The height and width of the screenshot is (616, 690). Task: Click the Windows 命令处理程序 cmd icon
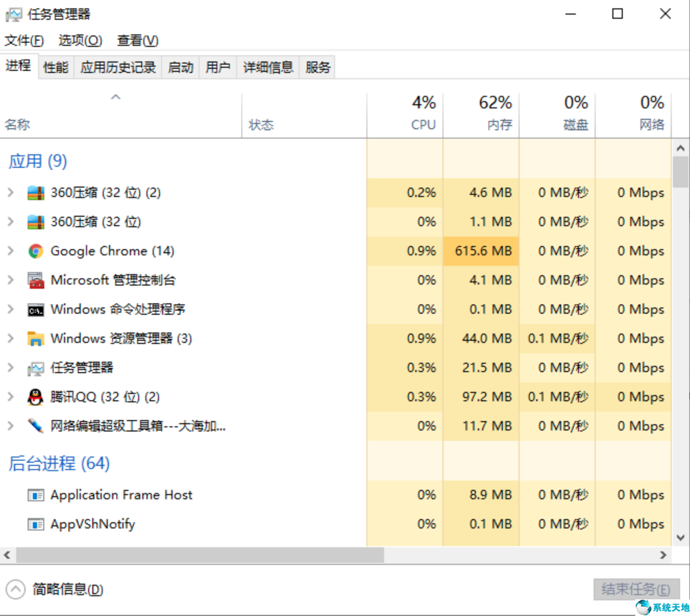point(35,310)
